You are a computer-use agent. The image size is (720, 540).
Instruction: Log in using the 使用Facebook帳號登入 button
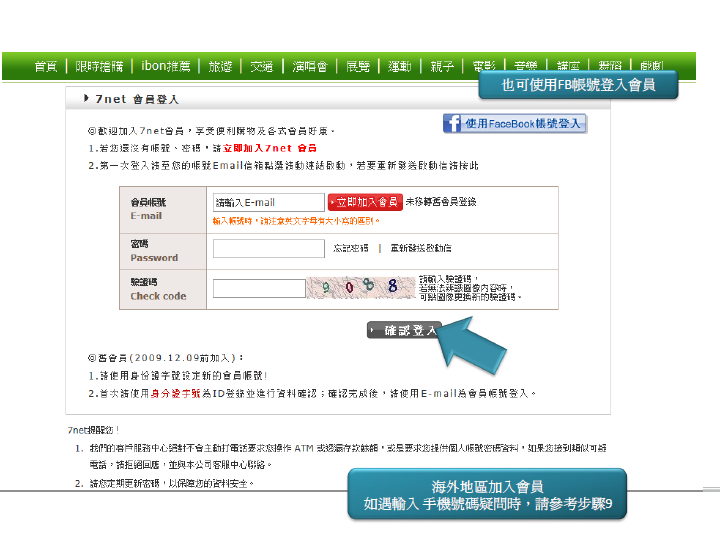(x=515, y=124)
